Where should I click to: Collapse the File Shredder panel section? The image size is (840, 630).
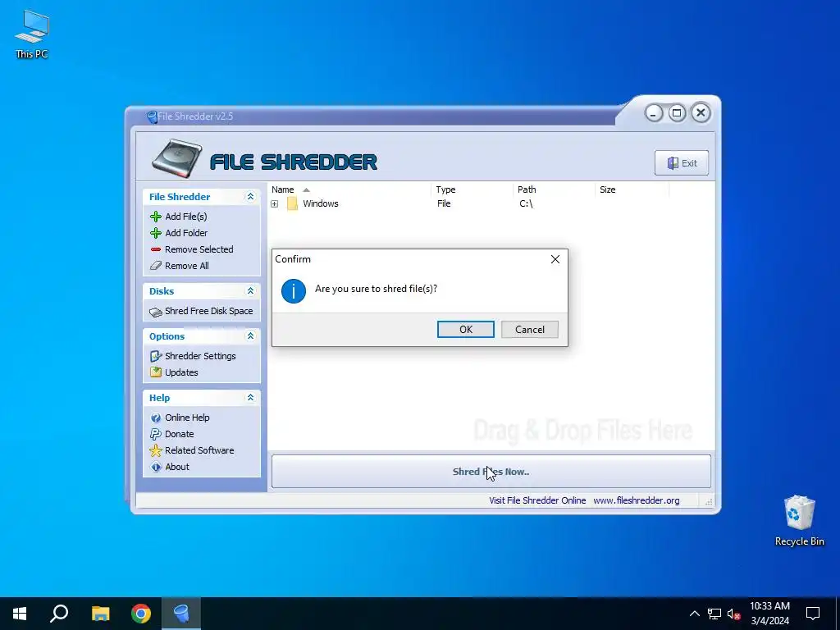coord(250,197)
